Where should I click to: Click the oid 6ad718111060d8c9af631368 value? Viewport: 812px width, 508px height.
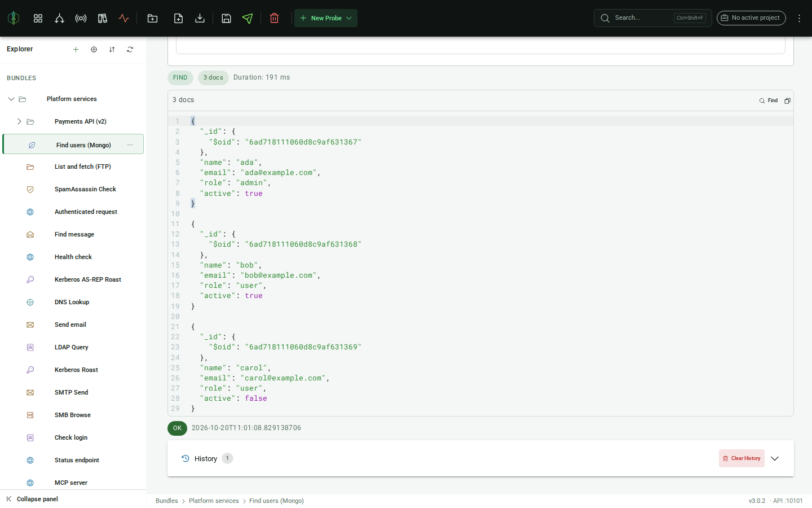click(x=303, y=244)
